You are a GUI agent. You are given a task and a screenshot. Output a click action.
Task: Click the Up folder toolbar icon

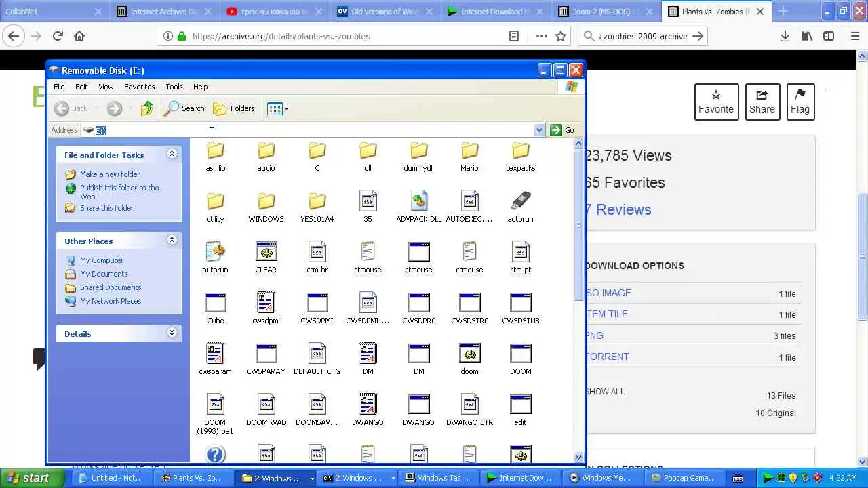pos(147,108)
